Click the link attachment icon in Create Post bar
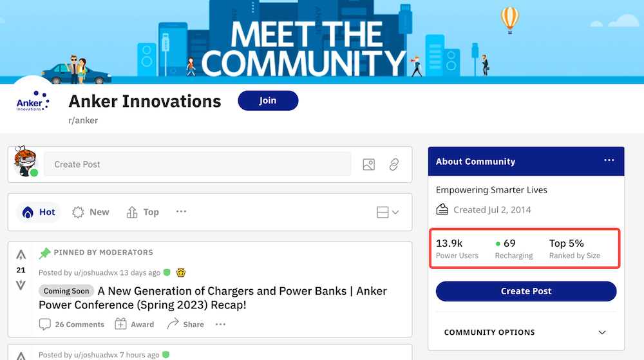This screenshot has width=644, height=360. point(394,165)
